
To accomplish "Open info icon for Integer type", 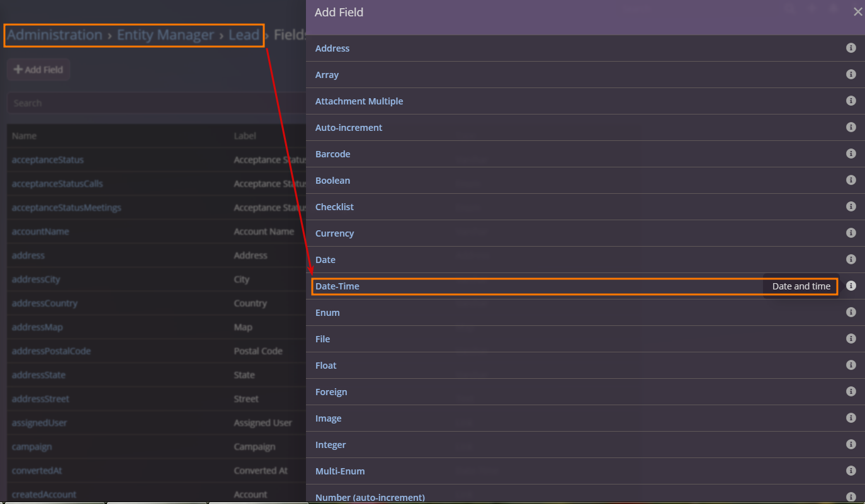I will [851, 444].
